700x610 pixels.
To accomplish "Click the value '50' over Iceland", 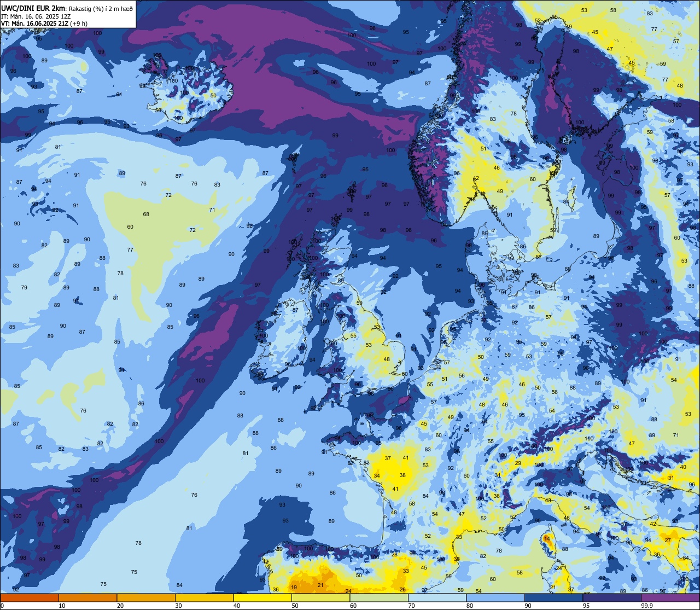I will click(x=213, y=95).
